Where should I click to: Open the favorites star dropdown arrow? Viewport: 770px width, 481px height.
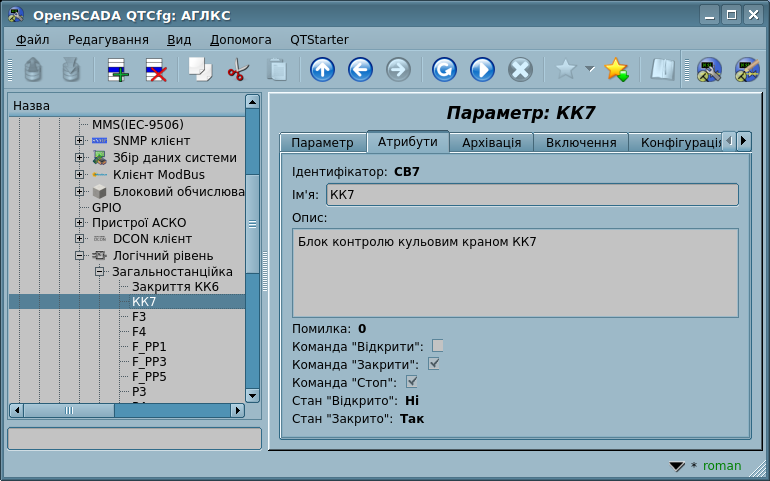pyautogui.click(x=590, y=70)
